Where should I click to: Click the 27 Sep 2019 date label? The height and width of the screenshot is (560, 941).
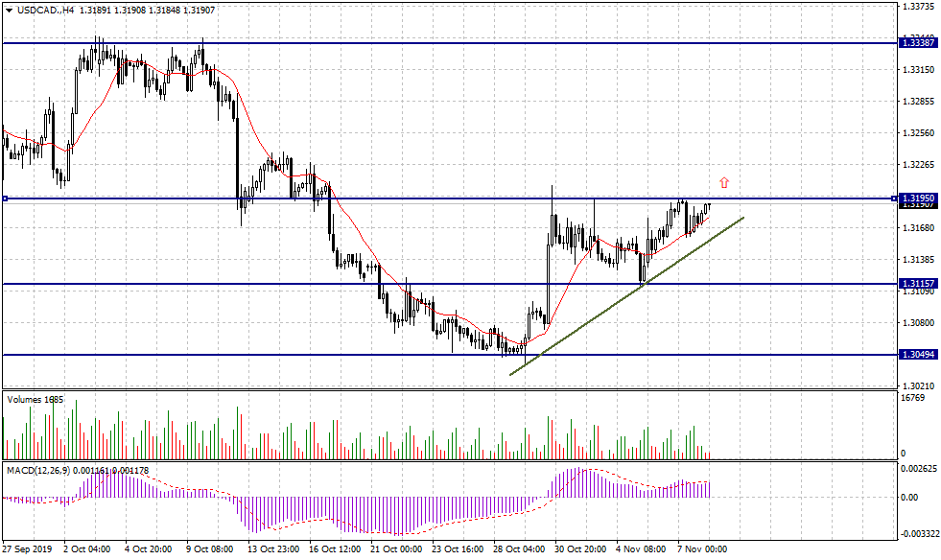(27, 549)
